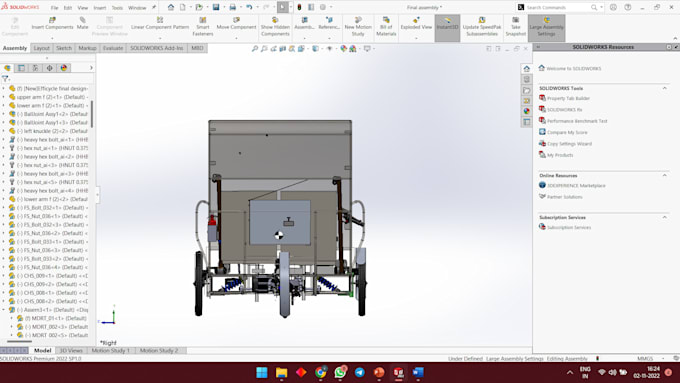Click the Partner Solutions link
Image resolution: width=680 pixels, height=383 pixels.
point(564,197)
